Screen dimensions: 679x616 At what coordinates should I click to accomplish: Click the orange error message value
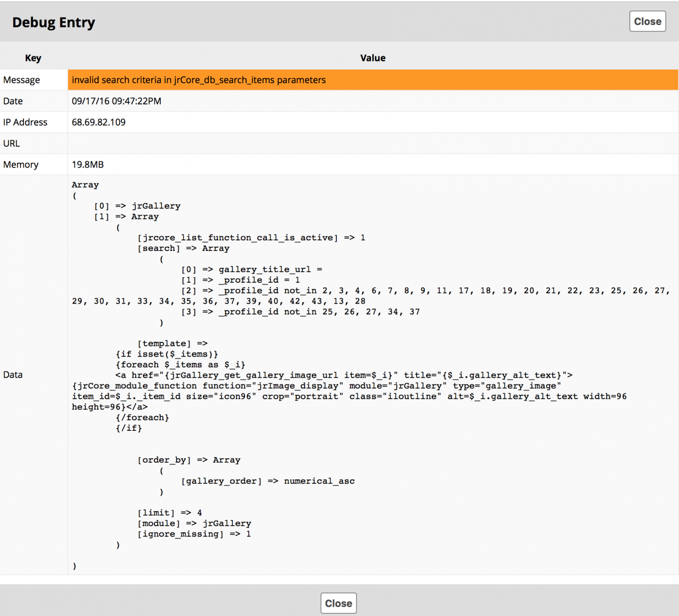pyautogui.click(x=199, y=80)
